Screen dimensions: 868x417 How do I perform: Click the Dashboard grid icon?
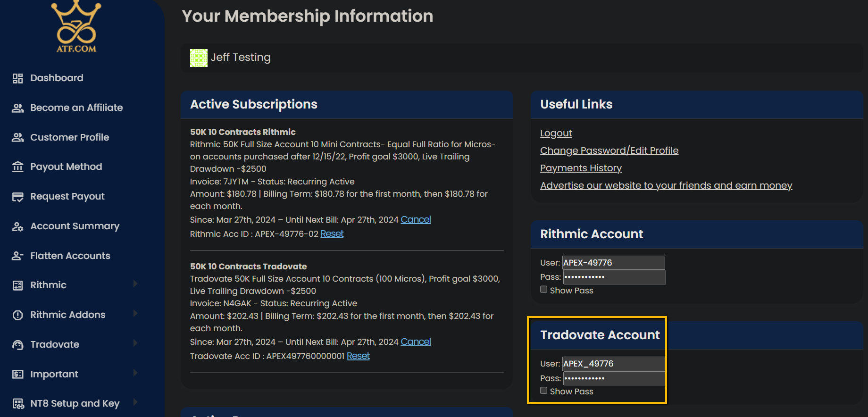tap(18, 78)
